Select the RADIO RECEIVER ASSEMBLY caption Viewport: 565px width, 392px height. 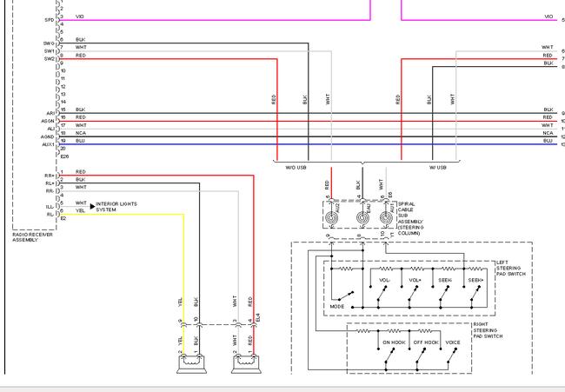(x=32, y=237)
